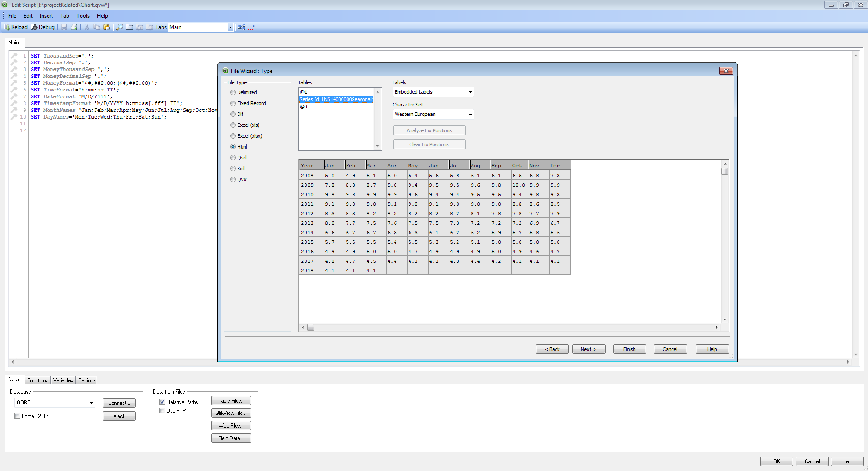Choose the Html file type
This screenshot has height=471, width=868.
tap(238, 147)
